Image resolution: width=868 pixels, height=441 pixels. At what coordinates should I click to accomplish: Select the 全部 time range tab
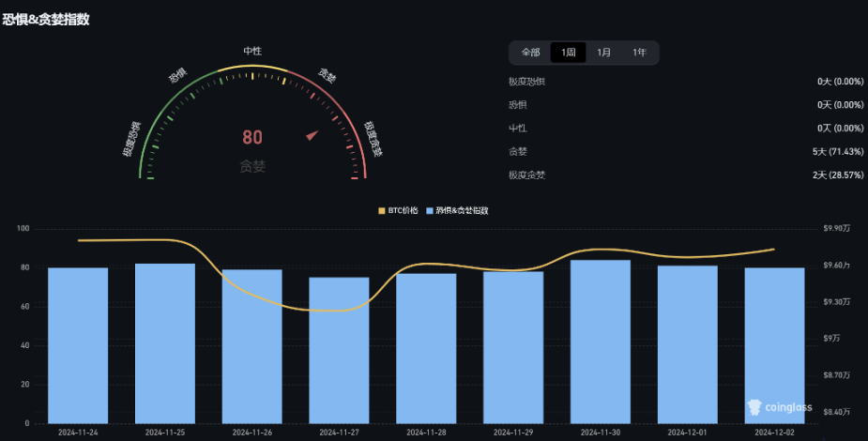[530, 53]
